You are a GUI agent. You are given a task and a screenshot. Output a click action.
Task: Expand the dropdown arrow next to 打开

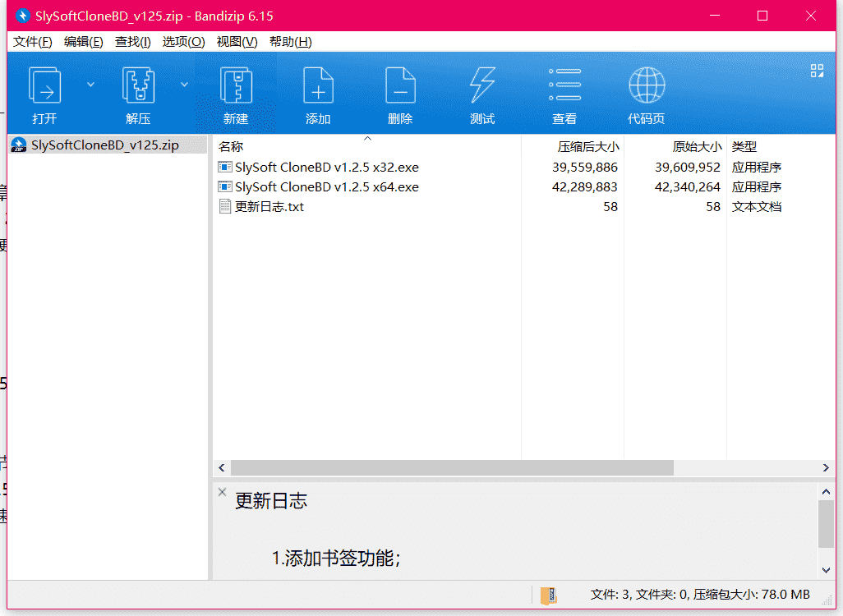pos(91,85)
